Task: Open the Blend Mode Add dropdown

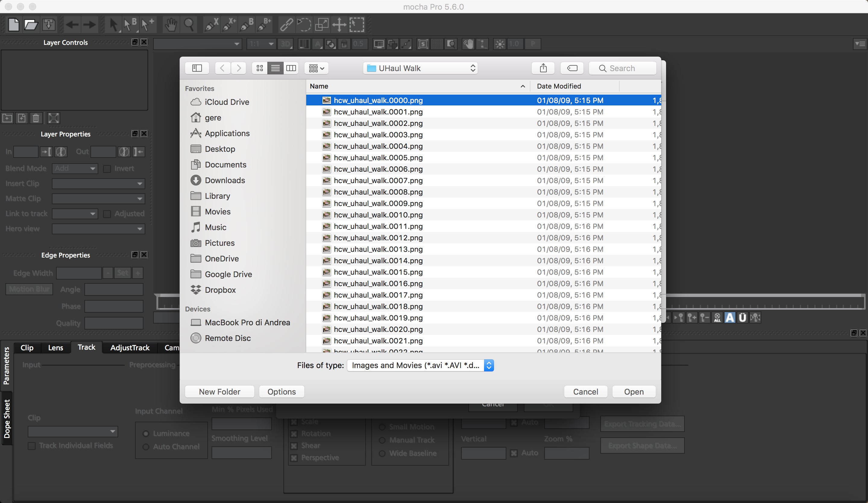Action: coord(75,168)
